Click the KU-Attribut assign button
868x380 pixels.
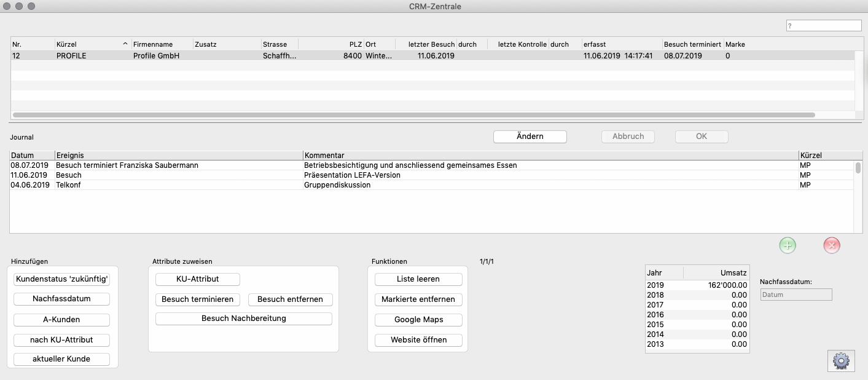pyautogui.click(x=197, y=279)
